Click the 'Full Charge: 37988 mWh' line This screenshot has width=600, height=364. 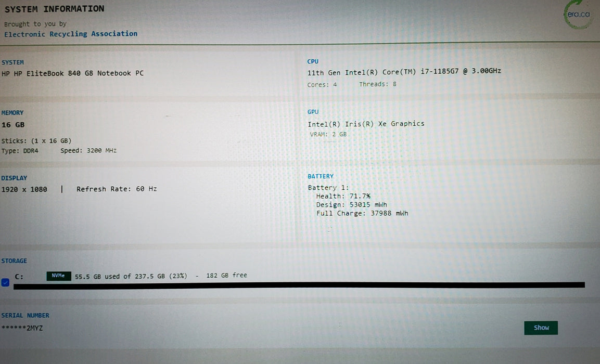point(362,213)
